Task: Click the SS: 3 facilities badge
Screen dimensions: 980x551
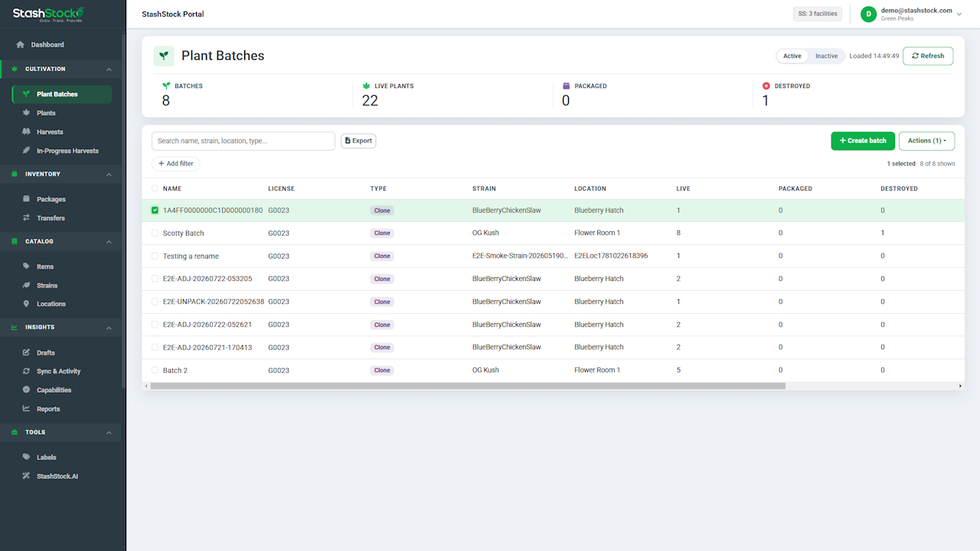Action: [x=818, y=14]
